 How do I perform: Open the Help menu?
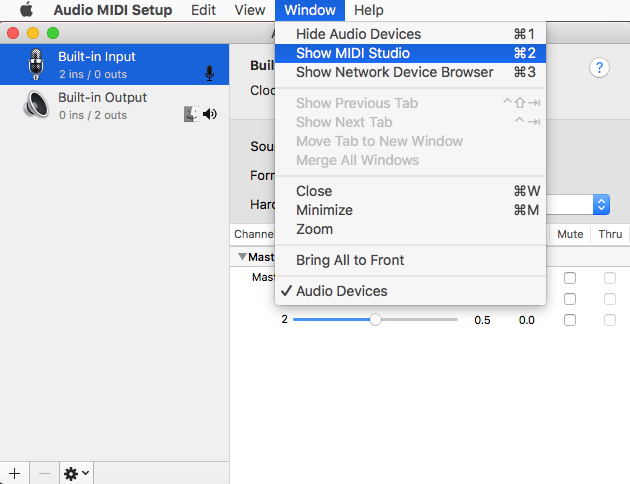click(368, 10)
